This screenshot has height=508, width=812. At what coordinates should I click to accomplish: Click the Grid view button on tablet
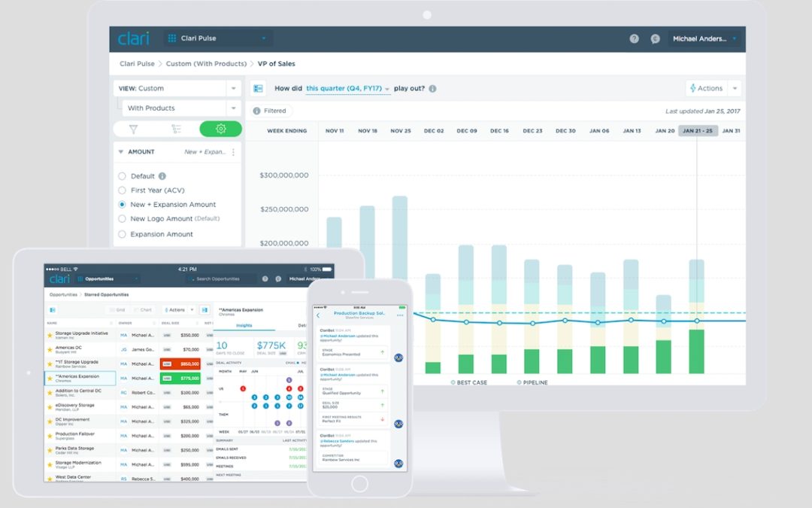(117, 310)
